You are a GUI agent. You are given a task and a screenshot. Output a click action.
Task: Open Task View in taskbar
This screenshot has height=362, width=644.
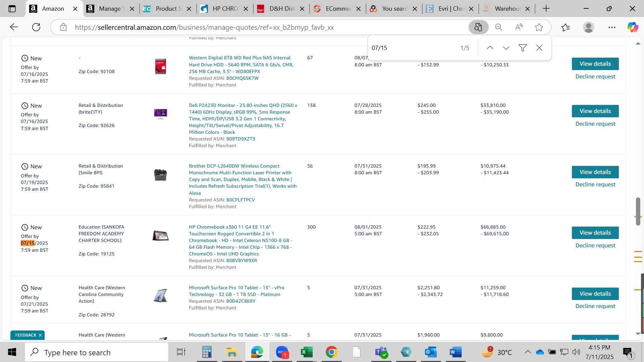(x=181, y=352)
